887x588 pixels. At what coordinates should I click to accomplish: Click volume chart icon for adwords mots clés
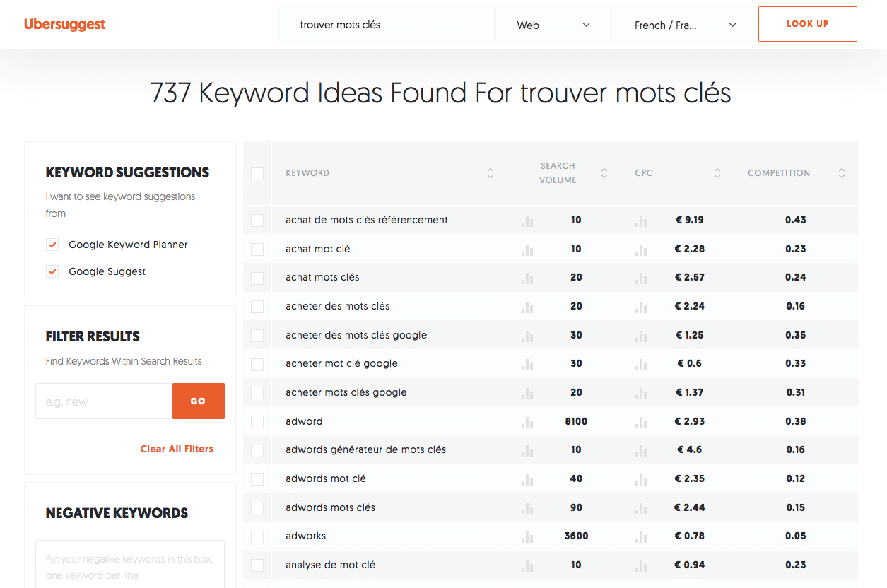pos(527,508)
